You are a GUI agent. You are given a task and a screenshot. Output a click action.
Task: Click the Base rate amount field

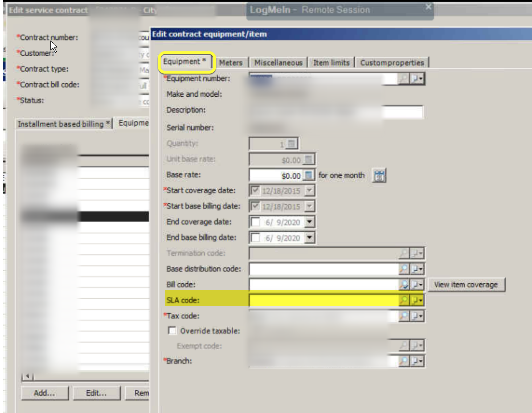[x=276, y=175]
